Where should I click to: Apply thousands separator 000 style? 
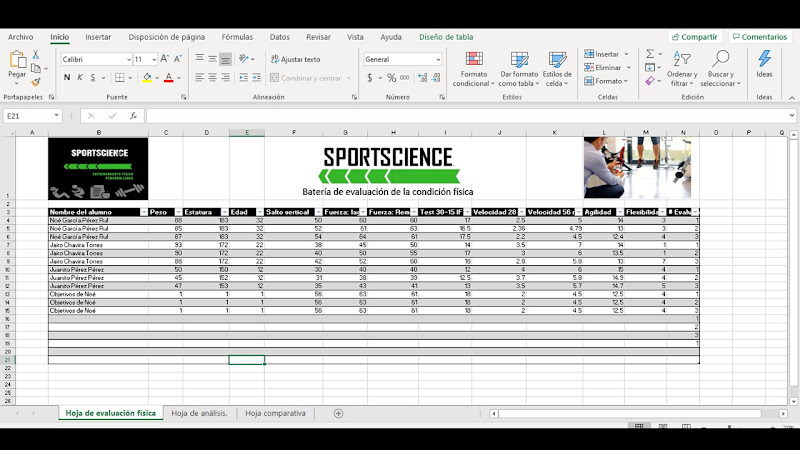405,78
